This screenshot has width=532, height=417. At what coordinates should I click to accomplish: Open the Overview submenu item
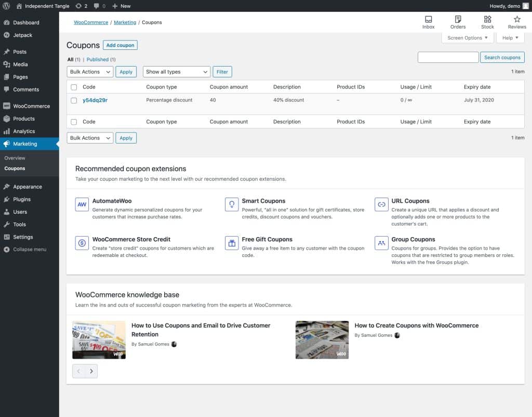[15, 158]
